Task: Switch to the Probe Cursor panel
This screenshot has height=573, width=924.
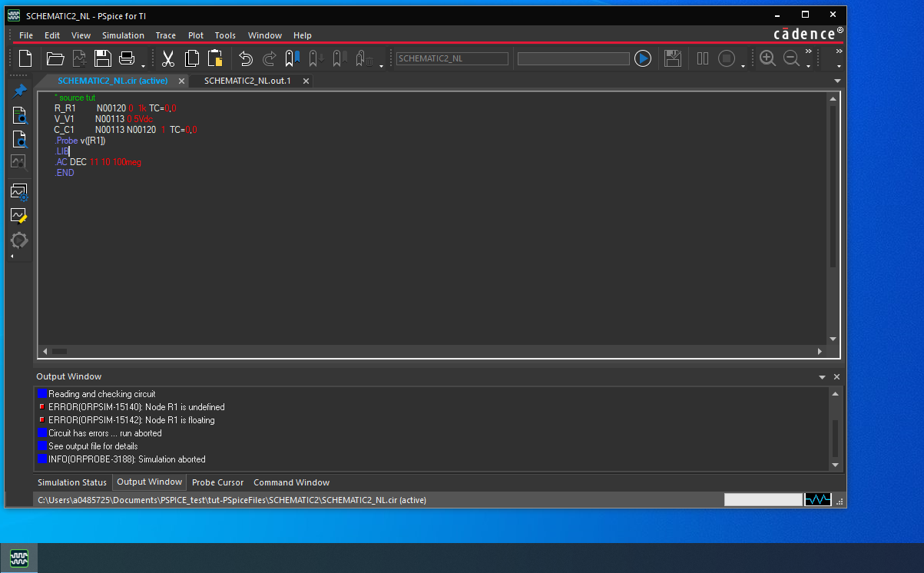Action: (217, 482)
